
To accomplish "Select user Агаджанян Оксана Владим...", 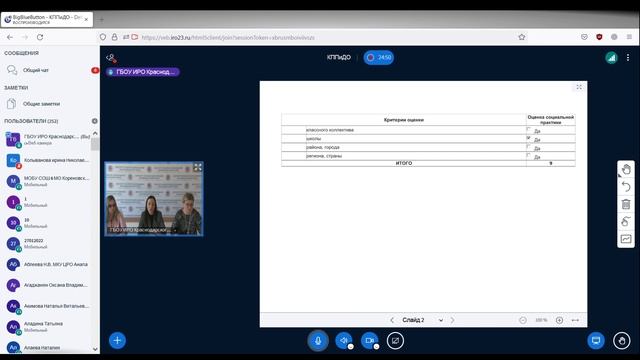I will [47, 285].
